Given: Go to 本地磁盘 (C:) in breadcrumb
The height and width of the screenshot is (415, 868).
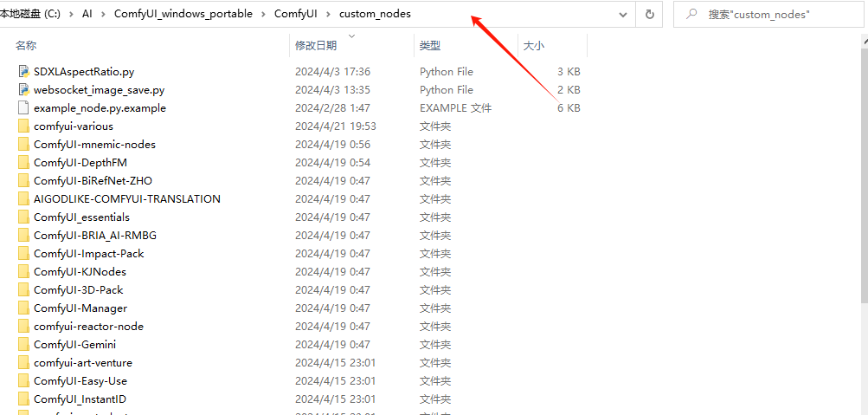Looking at the screenshot, I should click(30, 15).
